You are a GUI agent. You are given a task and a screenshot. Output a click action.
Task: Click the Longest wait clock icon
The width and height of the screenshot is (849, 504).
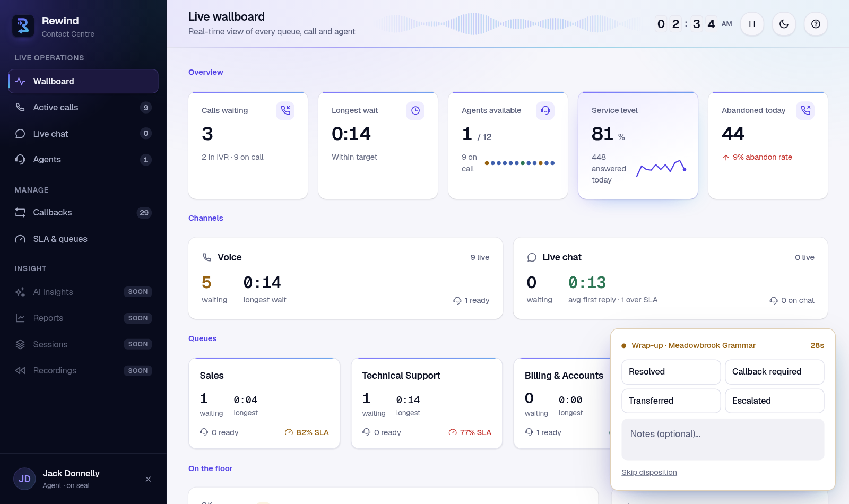point(415,110)
